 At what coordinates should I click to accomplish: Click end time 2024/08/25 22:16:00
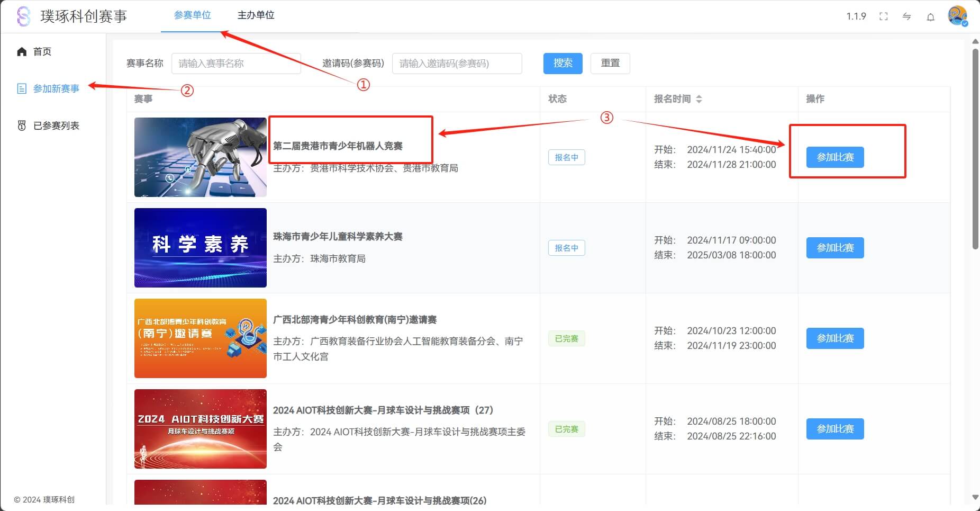731,436
